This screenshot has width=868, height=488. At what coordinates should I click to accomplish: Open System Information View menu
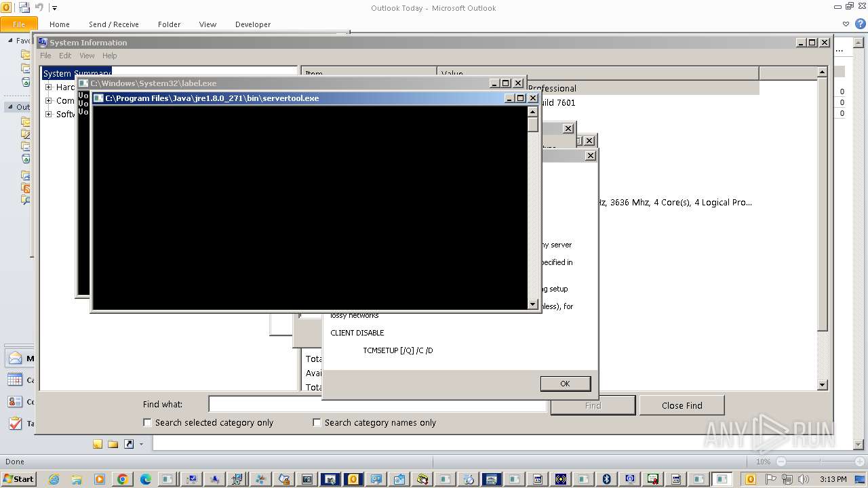87,56
